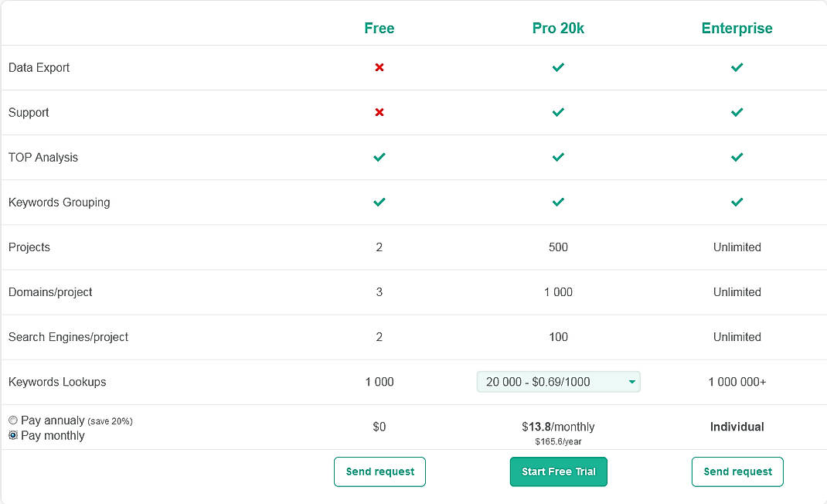The height and width of the screenshot is (504, 827).
Task: Open the Keywords Lookups pricing dropdown
Action: pyautogui.click(x=558, y=382)
